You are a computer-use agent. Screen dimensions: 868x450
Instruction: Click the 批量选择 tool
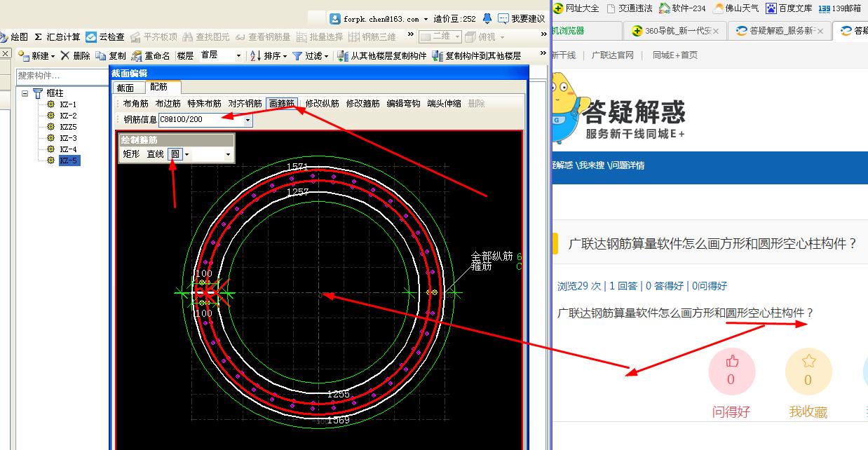320,36
